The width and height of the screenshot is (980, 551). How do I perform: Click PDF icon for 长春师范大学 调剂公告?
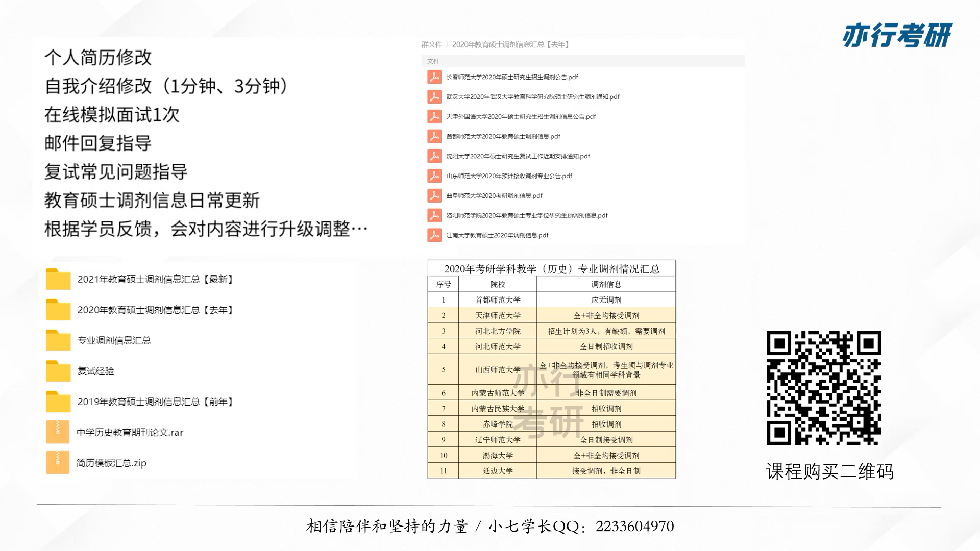pyautogui.click(x=434, y=77)
